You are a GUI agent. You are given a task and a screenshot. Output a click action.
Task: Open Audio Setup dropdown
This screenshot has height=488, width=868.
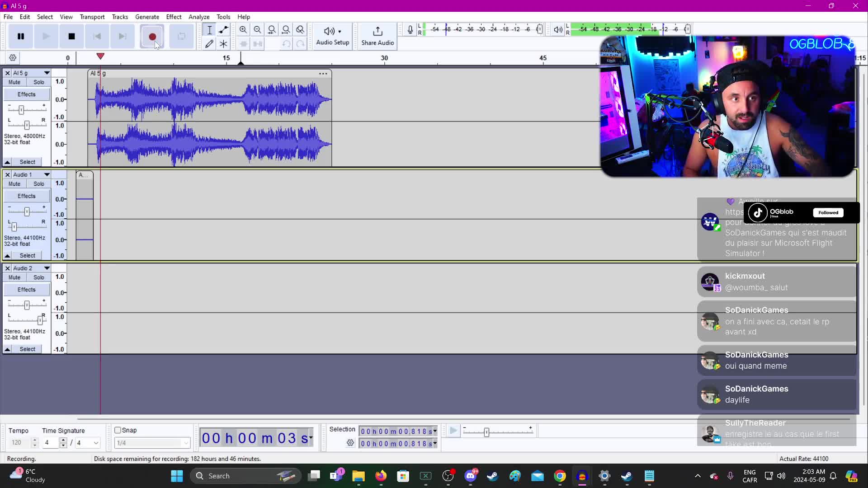click(333, 36)
